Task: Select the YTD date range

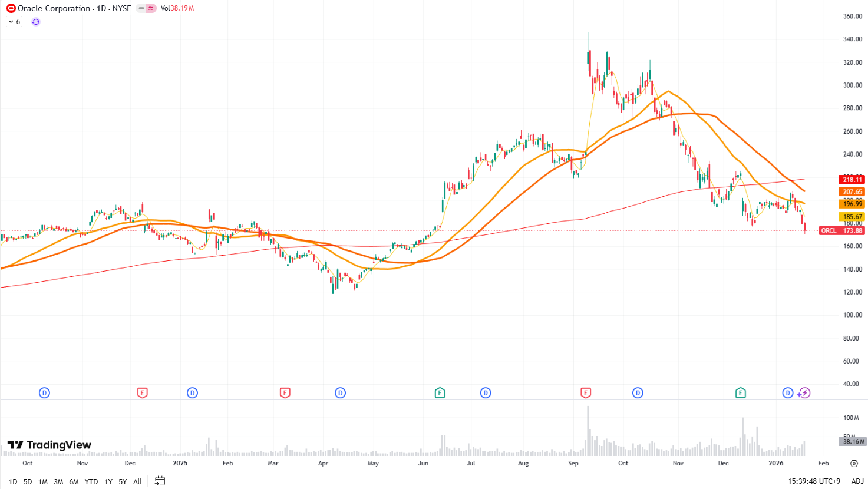Action: (91, 481)
